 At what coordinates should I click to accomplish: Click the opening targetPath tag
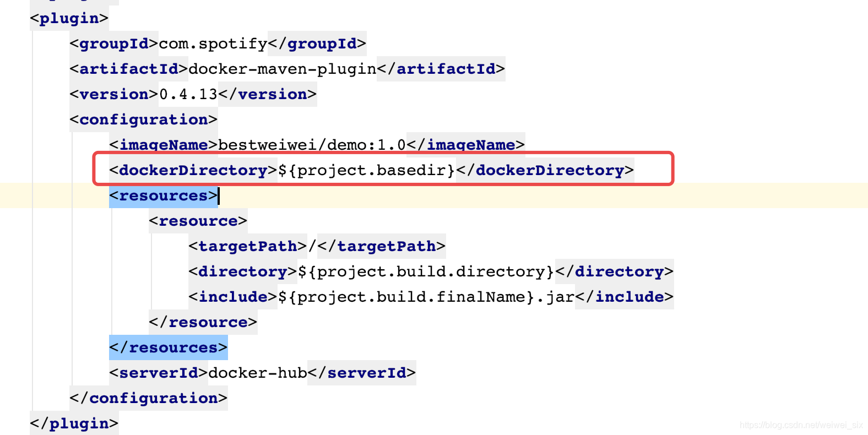point(248,246)
